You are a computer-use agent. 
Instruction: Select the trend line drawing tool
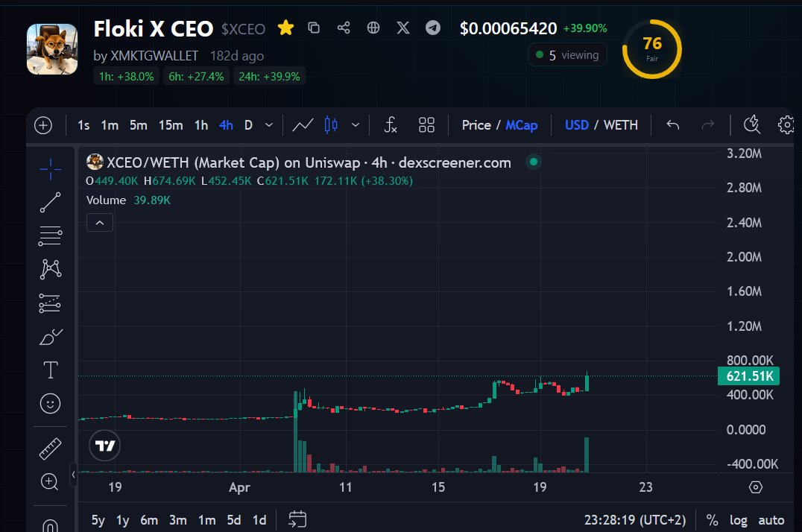pyautogui.click(x=50, y=203)
